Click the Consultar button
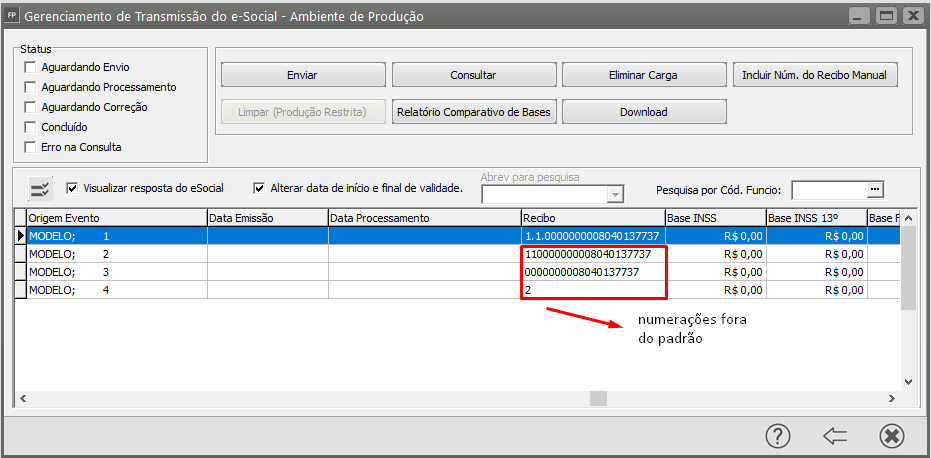This screenshot has width=931, height=458. (x=473, y=75)
